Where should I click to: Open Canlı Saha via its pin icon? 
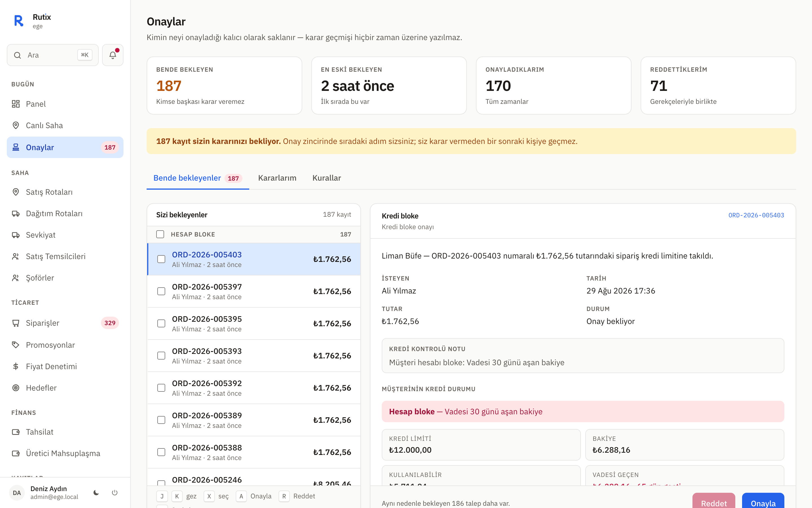16,125
